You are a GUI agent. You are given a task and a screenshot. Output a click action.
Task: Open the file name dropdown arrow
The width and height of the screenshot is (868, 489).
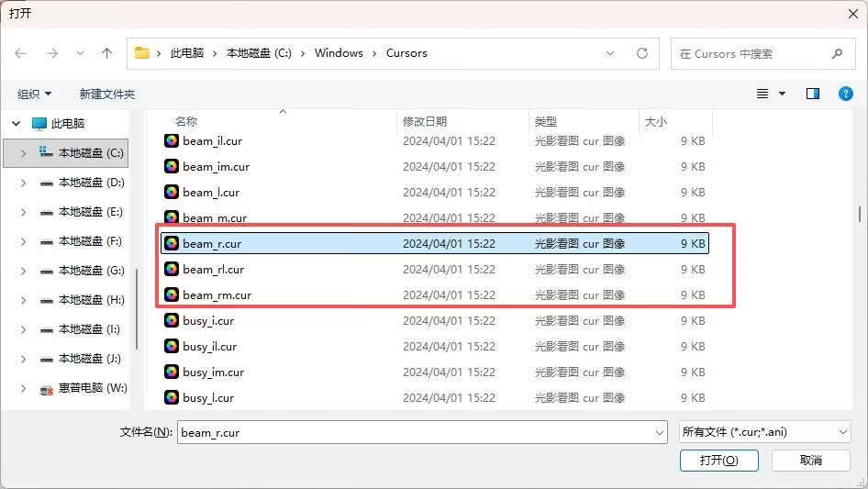point(660,432)
